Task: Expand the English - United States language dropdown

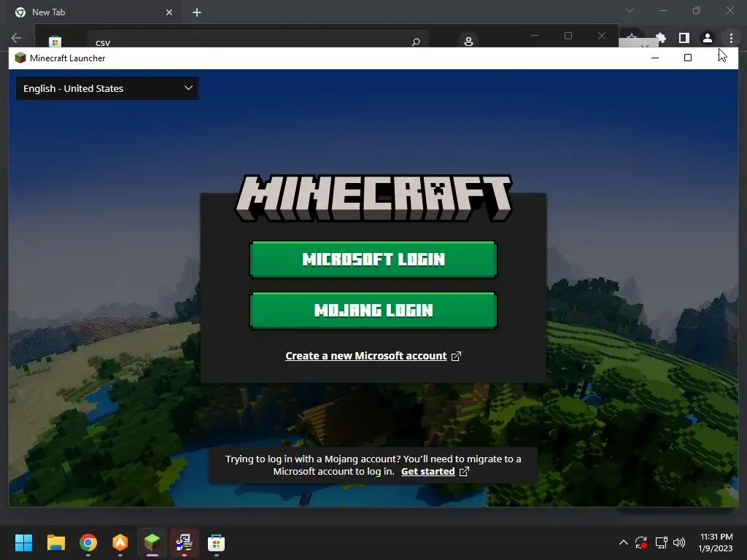Action: (107, 88)
